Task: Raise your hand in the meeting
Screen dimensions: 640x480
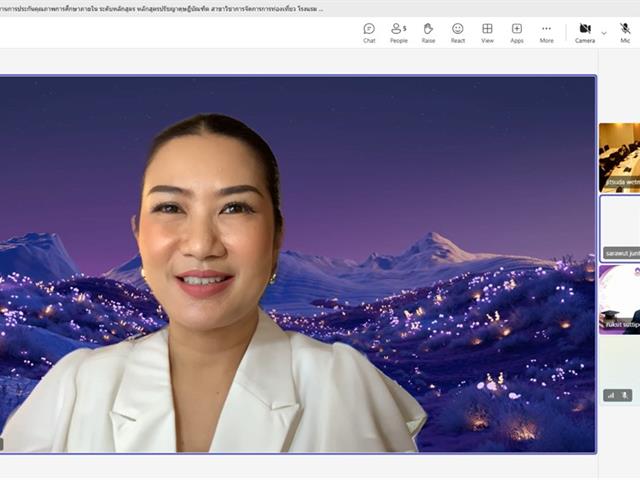Action: tap(428, 33)
